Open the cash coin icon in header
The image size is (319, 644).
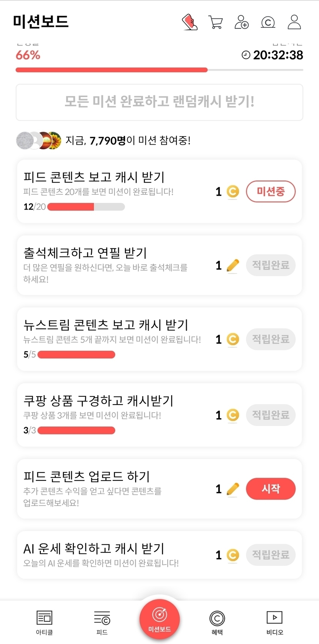click(268, 22)
